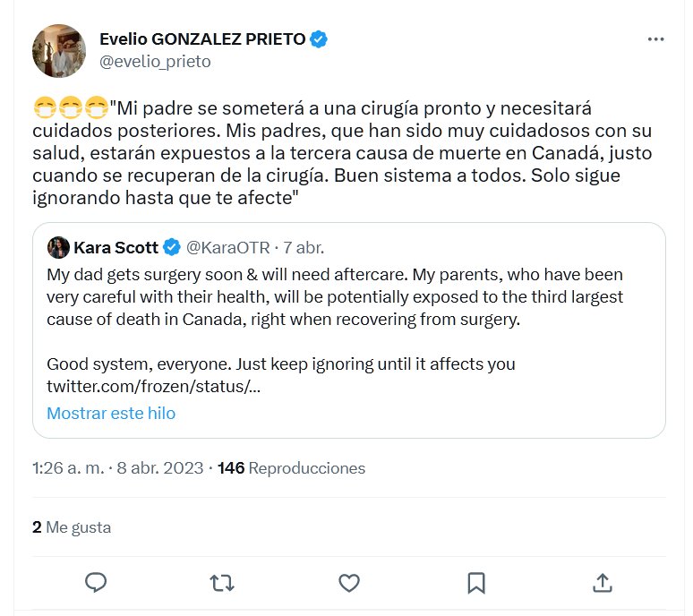
Task: Open the share tweet icon
Action: click(x=603, y=583)
